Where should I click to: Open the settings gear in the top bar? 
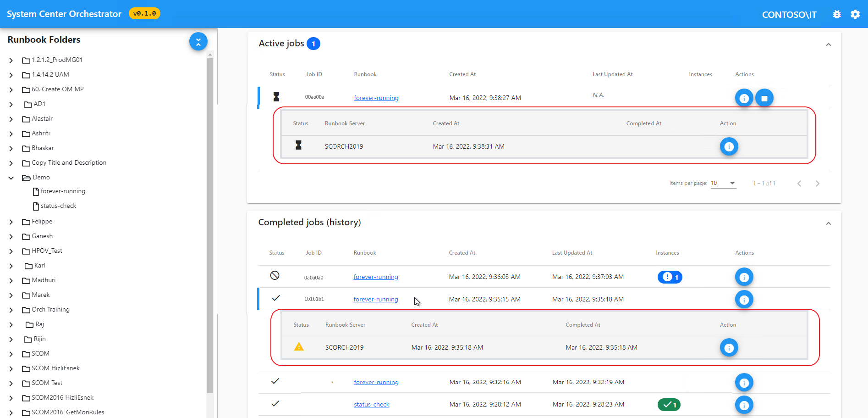pos(855,14)
